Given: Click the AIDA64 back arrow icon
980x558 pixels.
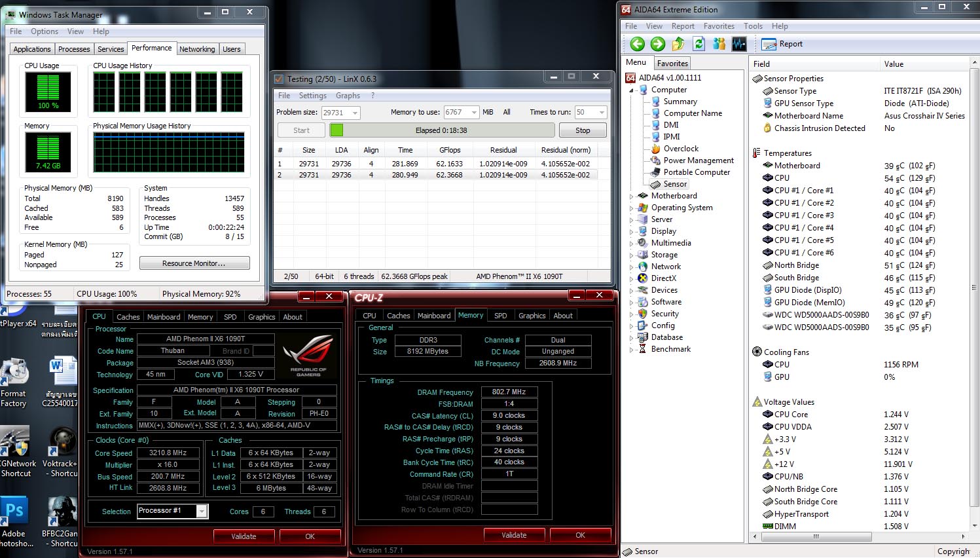Looking at the screenshot, I should (637, 44).
